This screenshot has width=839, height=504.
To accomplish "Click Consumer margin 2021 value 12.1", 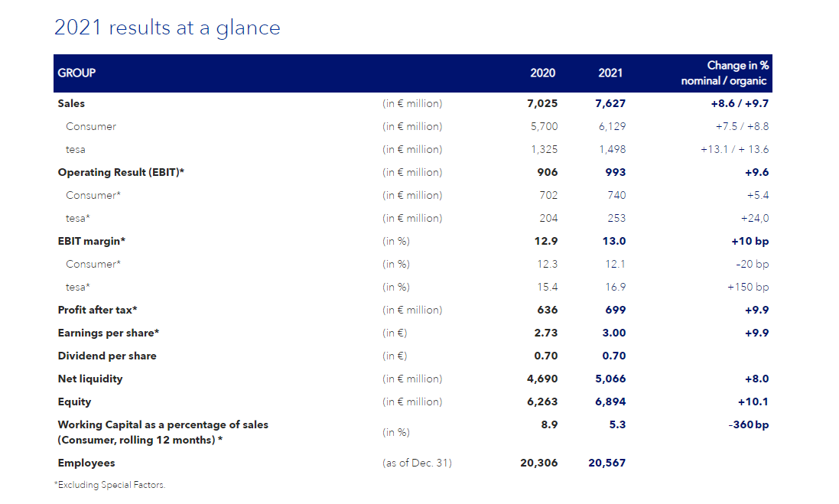I will (616, 265).
